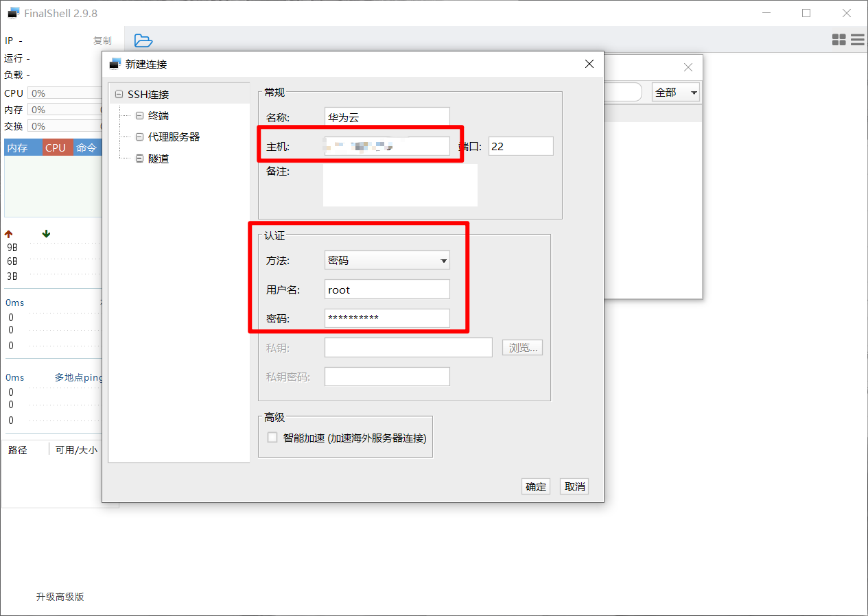Enable smart acceleration checkbox
868x616 pixels.
click(x=272, y=437)
